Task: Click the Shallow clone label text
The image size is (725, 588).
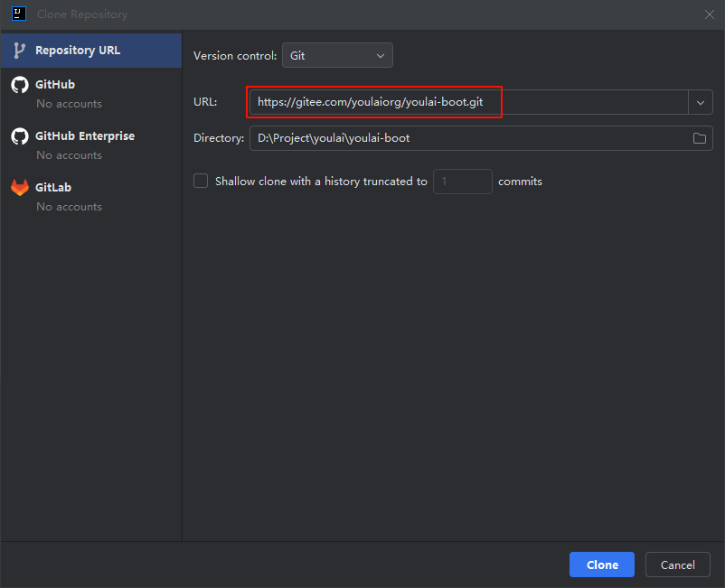Action: click(321, 182)
